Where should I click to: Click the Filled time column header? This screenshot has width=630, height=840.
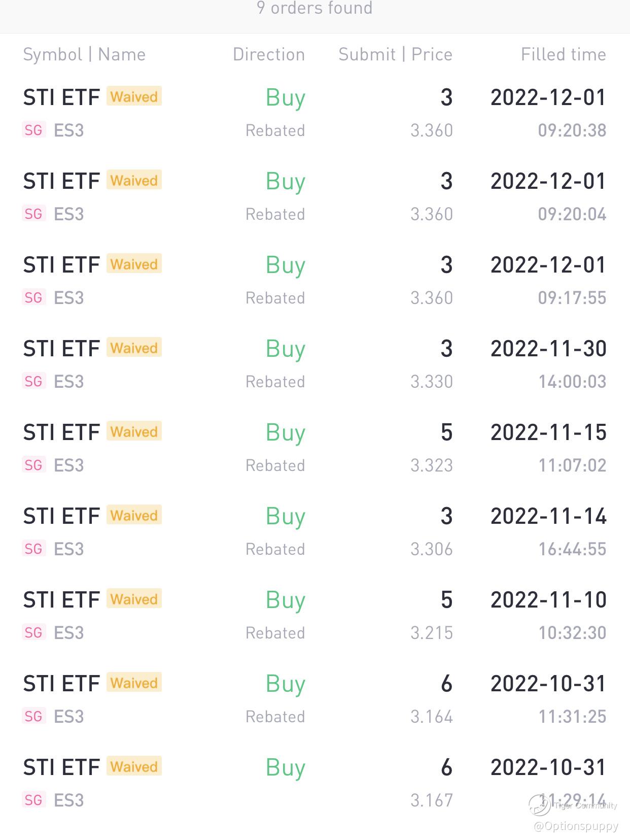[563, 54]
